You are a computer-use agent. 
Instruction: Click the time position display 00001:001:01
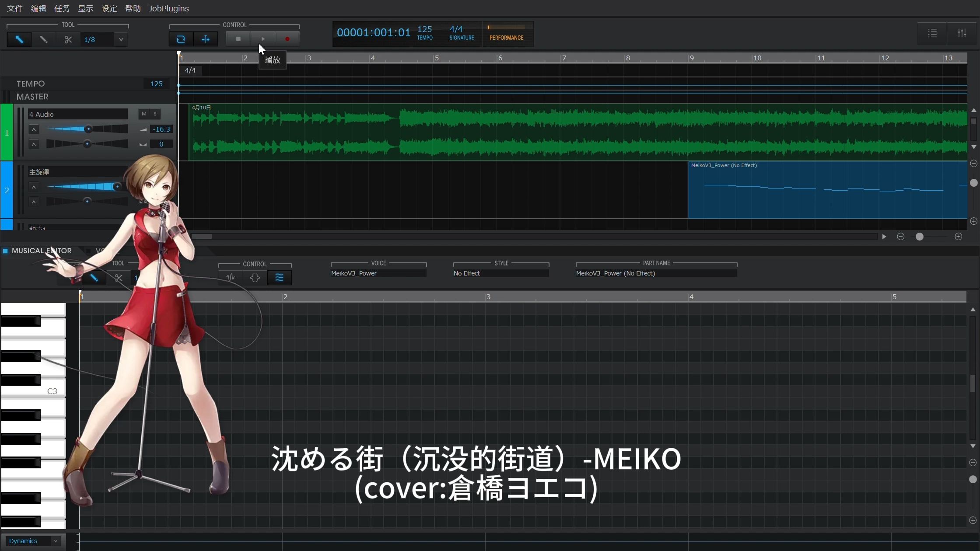(373, 32)
